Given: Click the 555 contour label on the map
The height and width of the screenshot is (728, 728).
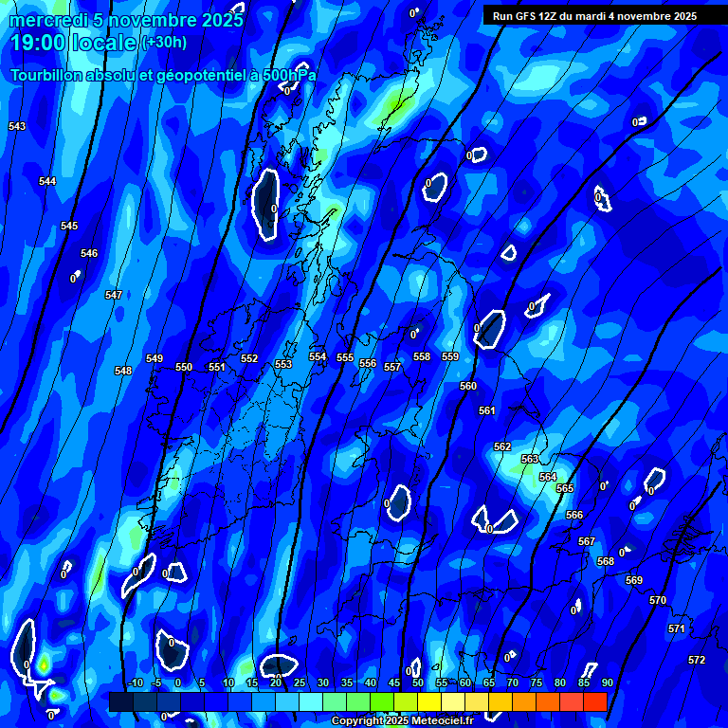Looking at the screenshot, I should point(345,357).
